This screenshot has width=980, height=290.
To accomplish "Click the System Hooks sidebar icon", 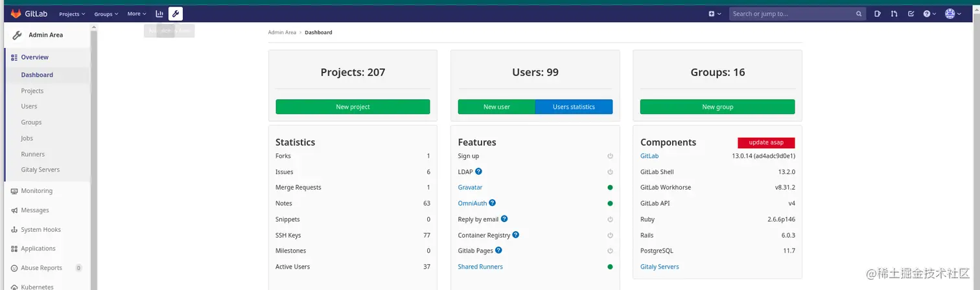I will (x=14, y=230).
